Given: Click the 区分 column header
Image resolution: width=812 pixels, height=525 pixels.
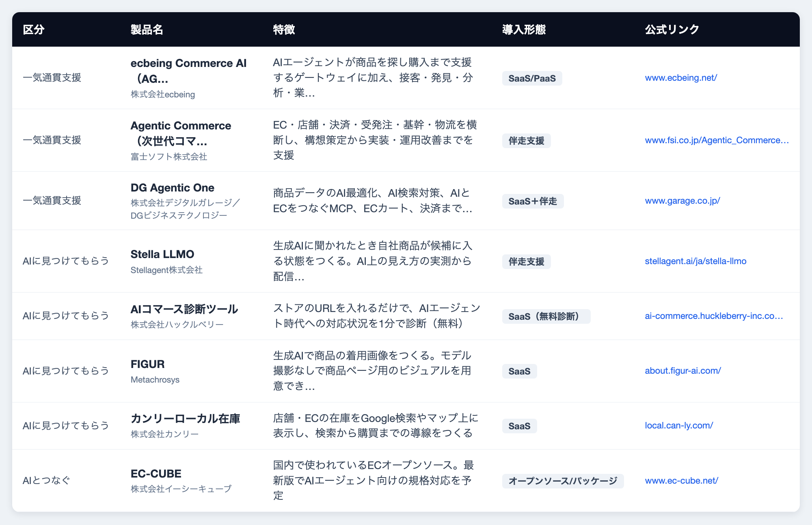Looking at the screenshot, I should [x=34, y=30].
